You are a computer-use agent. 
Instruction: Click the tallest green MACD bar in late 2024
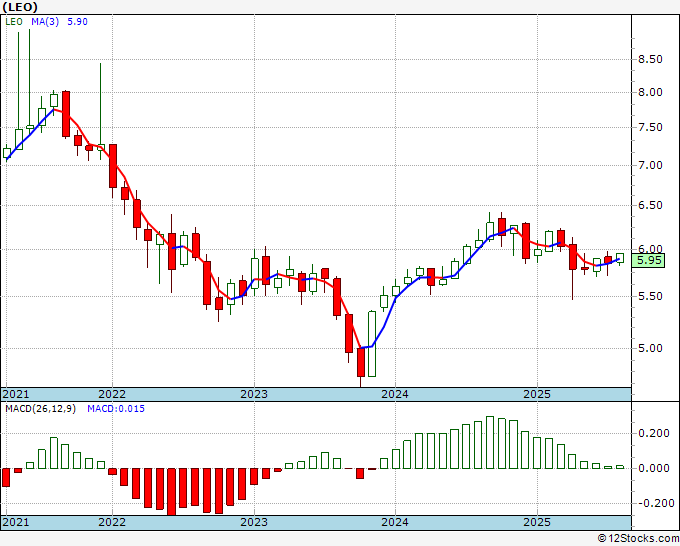click(490, 442)
